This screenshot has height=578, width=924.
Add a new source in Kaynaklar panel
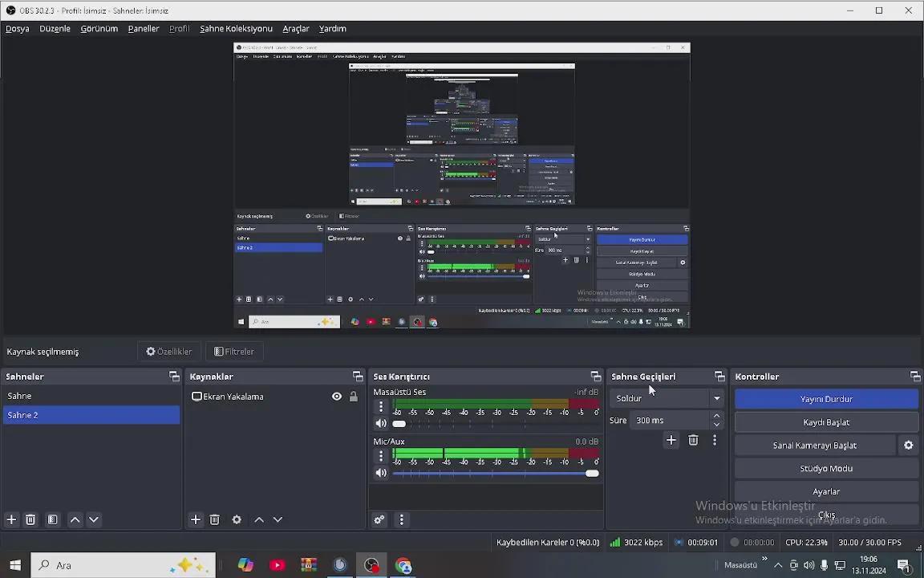196,519
